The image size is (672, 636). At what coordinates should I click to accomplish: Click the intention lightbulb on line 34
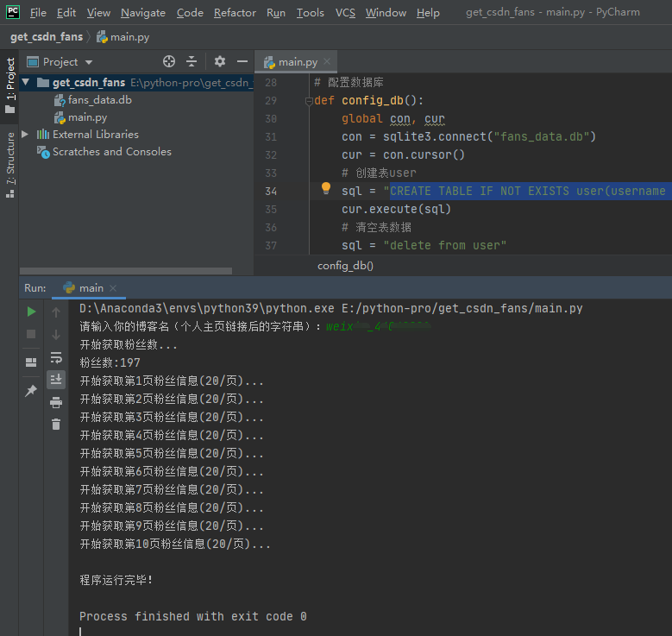pos(326,188)
